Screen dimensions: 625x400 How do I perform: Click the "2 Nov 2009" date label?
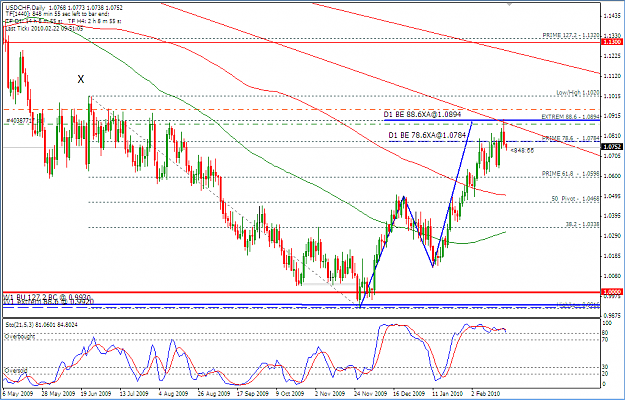point(329,393)
